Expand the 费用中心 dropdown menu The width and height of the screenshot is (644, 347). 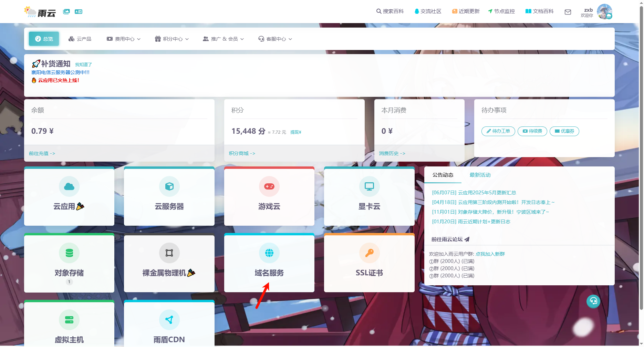(124, 39)
